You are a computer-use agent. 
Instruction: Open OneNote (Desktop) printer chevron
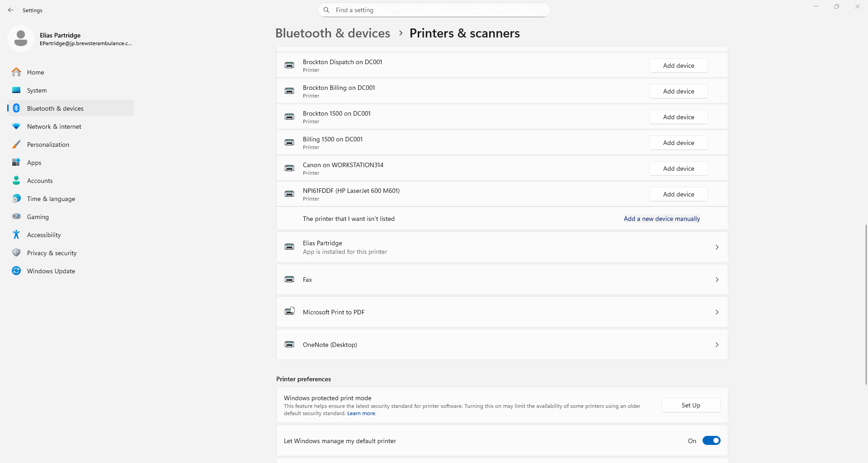(717, 345)
